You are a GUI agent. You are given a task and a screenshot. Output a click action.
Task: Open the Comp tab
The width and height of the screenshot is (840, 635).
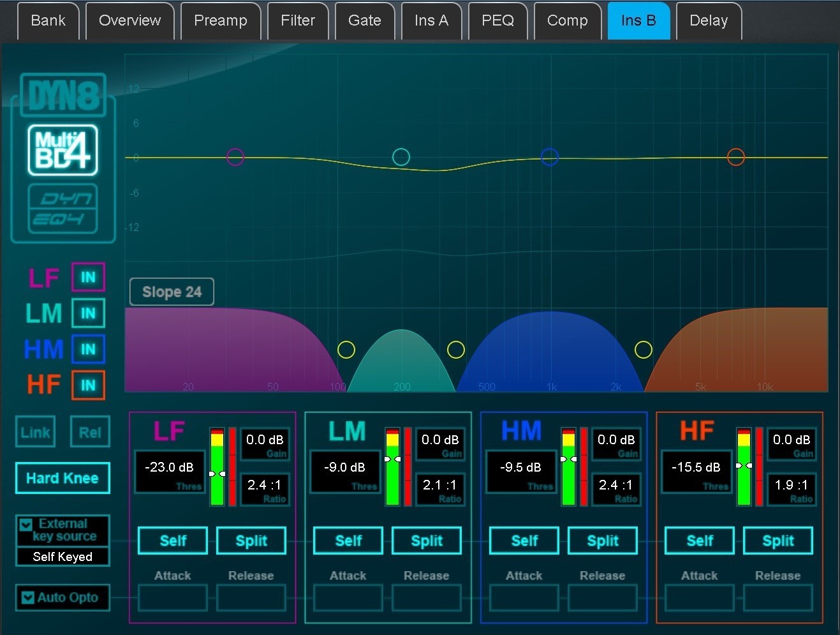click(568, 20)
